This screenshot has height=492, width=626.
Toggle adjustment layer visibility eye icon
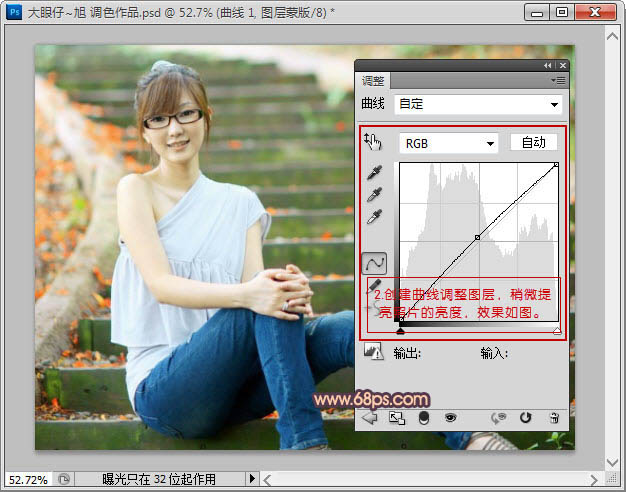point(450,418)
